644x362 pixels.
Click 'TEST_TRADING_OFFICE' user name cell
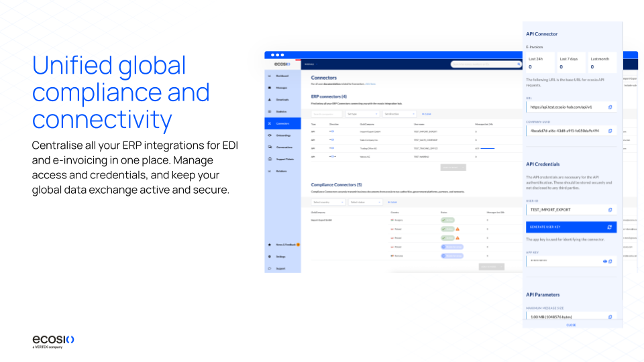pyautogui.click(x=425, y=148)
